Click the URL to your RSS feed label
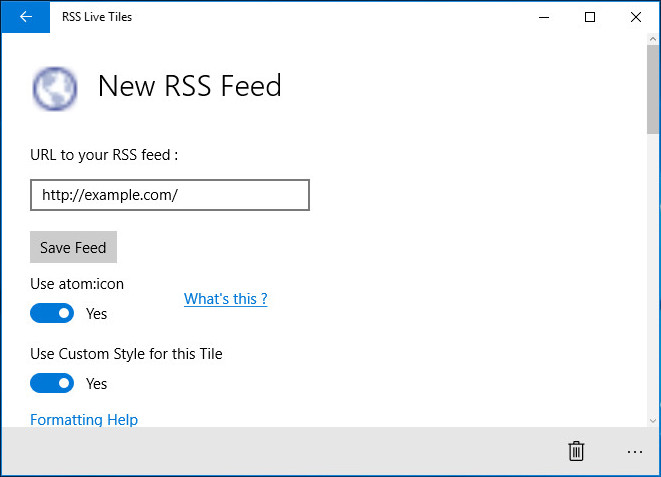 104,155
